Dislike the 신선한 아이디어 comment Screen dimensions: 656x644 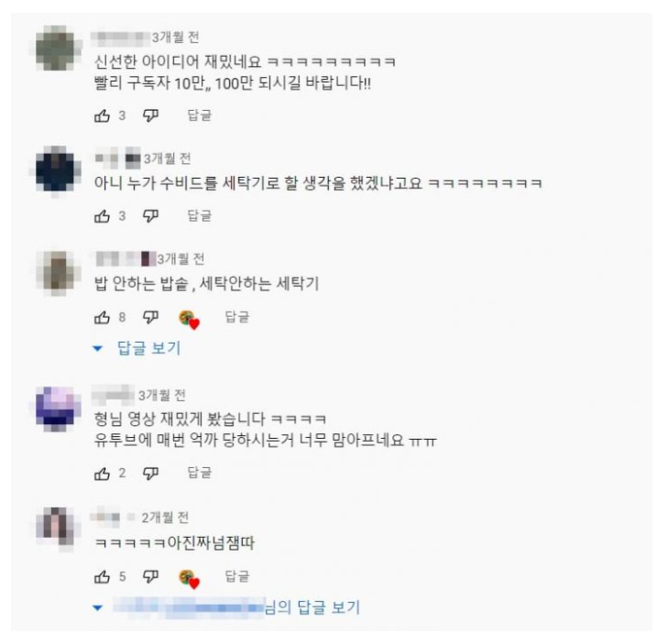pos(150,115)
